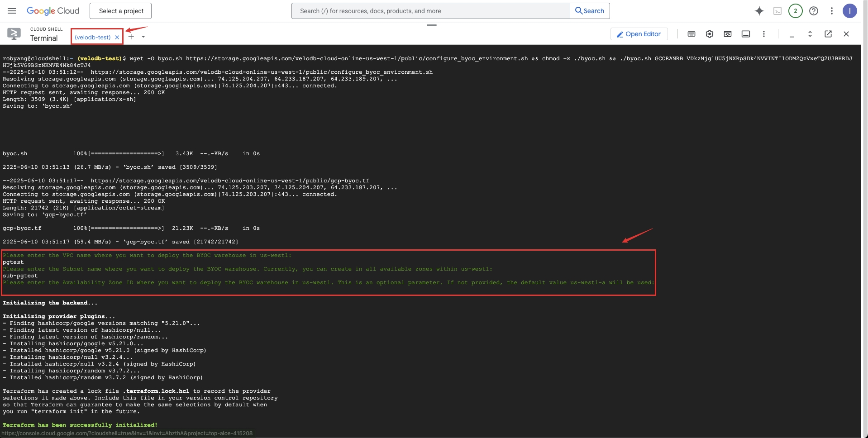The width and height of the screenshot is (868, 438).
Task: Open the Gemini sparkle icon in the top bar
Action: click(x=759, y=11)
